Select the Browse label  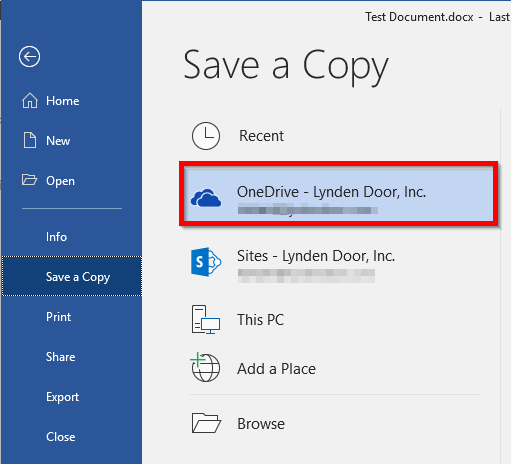tap(261, 424)
